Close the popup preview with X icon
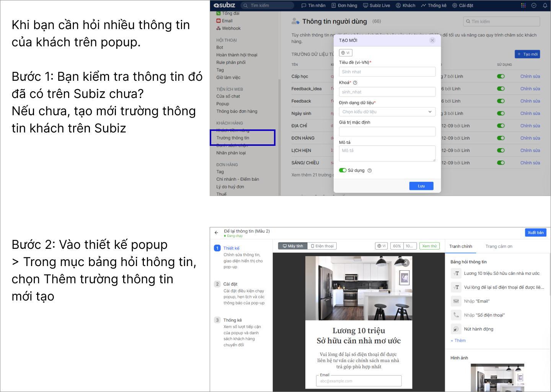This screenshot has height=392, width=551. click(406, 263)
